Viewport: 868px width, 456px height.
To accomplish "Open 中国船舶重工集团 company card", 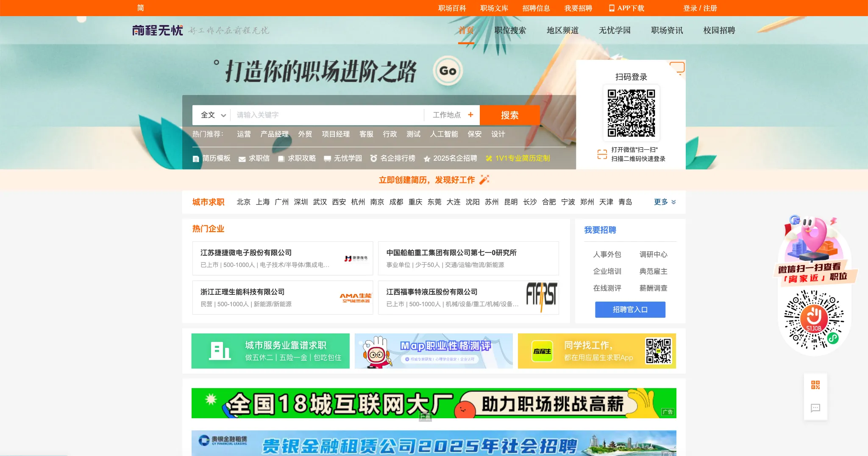I will click(x=468, y=258).
